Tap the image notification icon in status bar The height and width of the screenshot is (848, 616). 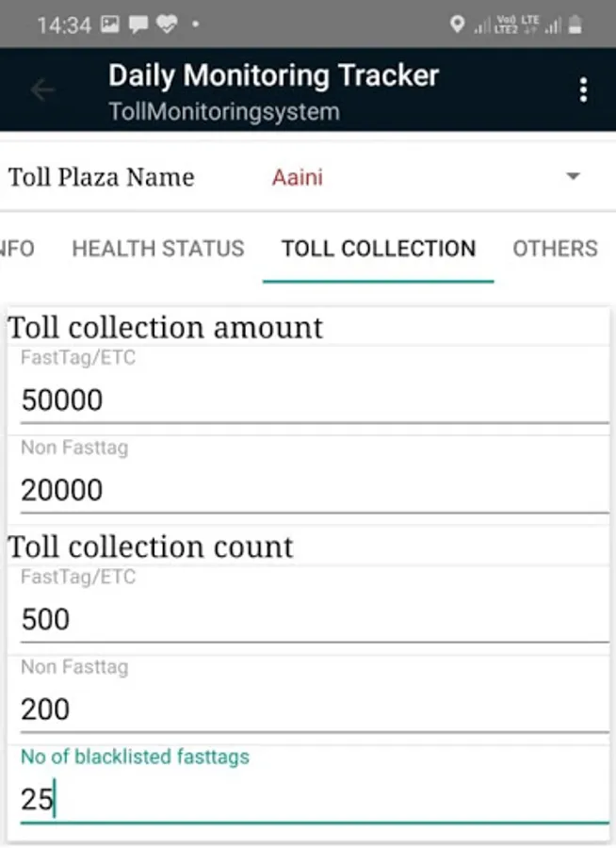(110, 25)
